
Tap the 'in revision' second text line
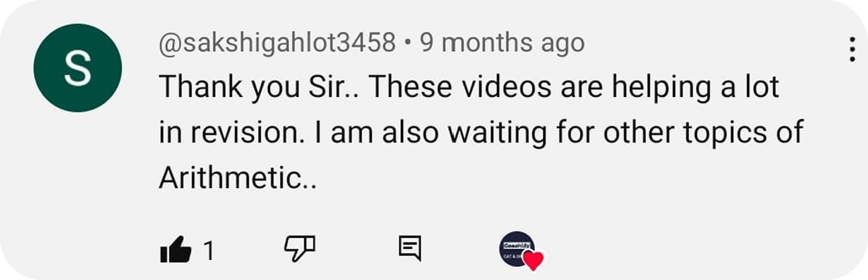coord(481,133)
